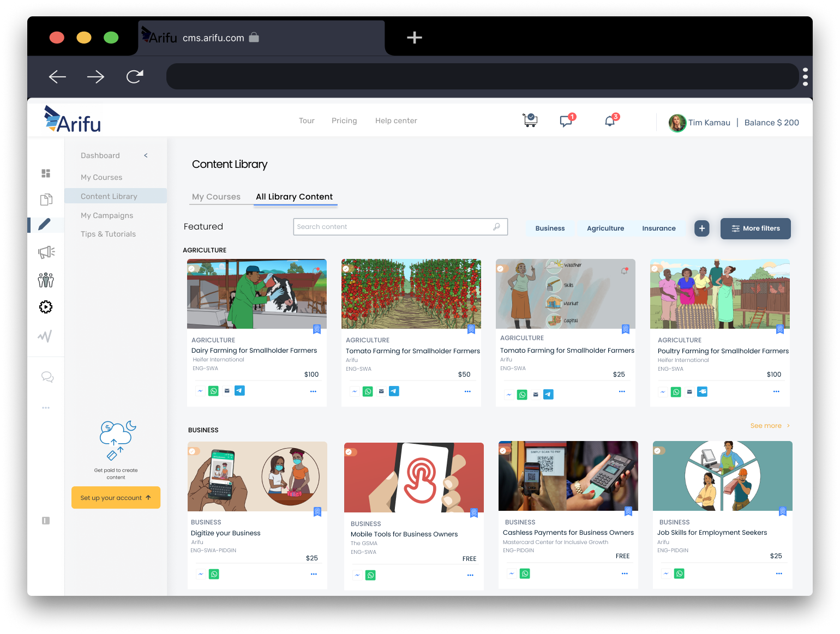Click the Search content input field
Image resolution: width=840 pixels, height=634 pixels.
point(394,227)
